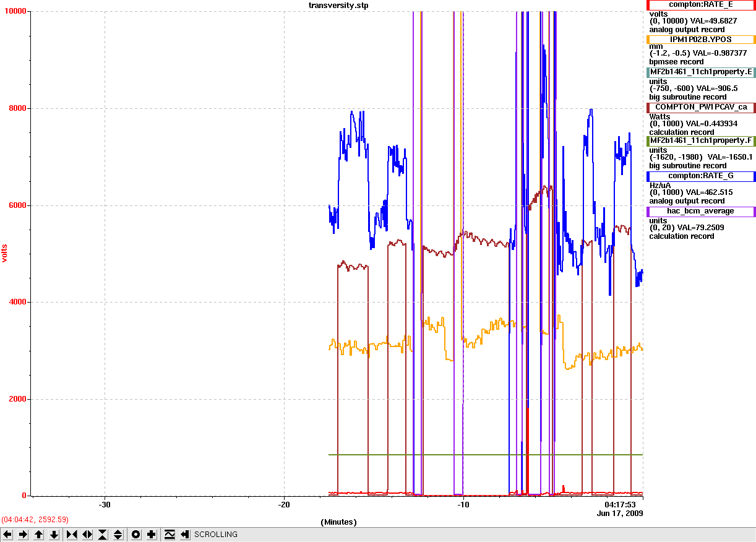Screen dimensions: 756x542
Task: Click the horizontal zoom-out diamond icon
Action: click(x=87, y=535)
